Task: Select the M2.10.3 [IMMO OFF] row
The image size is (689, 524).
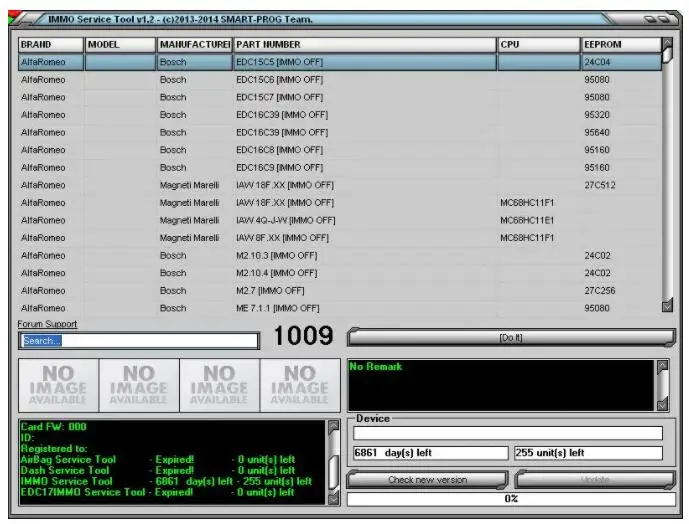Action: pos(340,255)
